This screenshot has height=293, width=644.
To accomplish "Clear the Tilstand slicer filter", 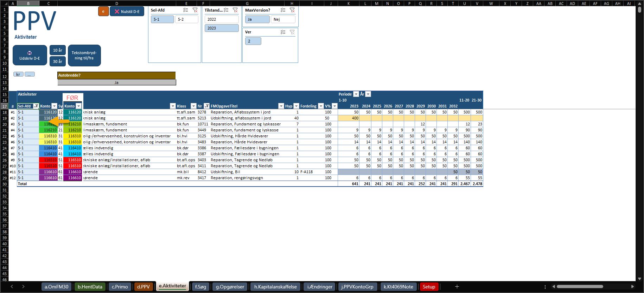I will (x=235, y=10).
